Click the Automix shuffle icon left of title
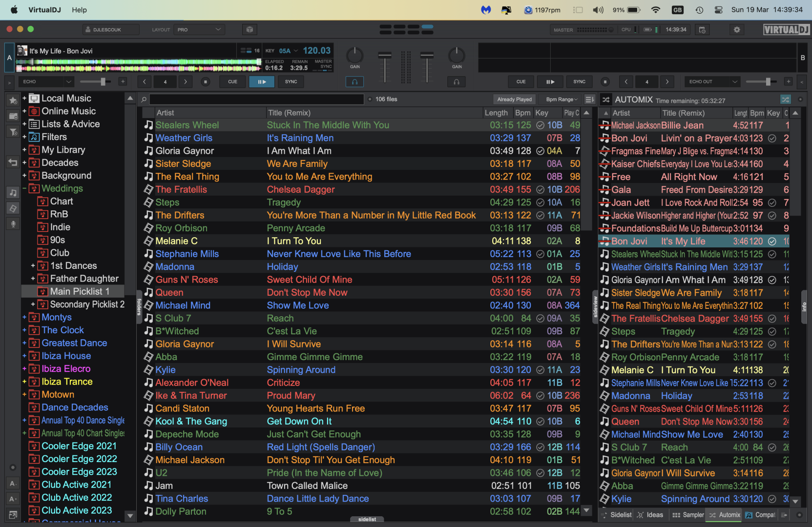 point(606,100)
